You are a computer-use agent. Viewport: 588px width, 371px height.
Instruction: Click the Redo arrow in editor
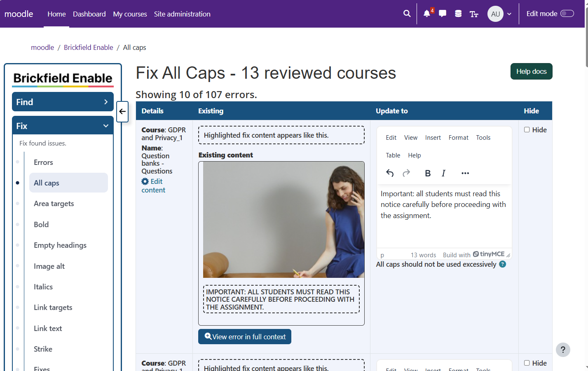(x=406, y=173)
